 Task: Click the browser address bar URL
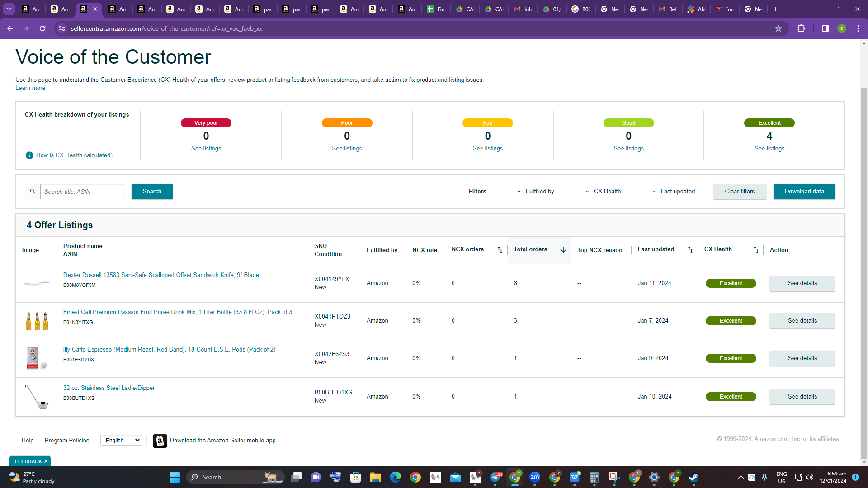(166, 28)
